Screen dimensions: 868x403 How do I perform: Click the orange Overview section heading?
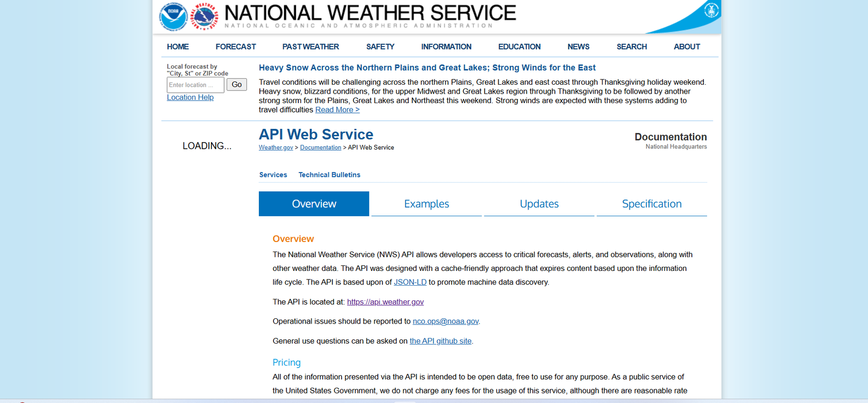293,239
